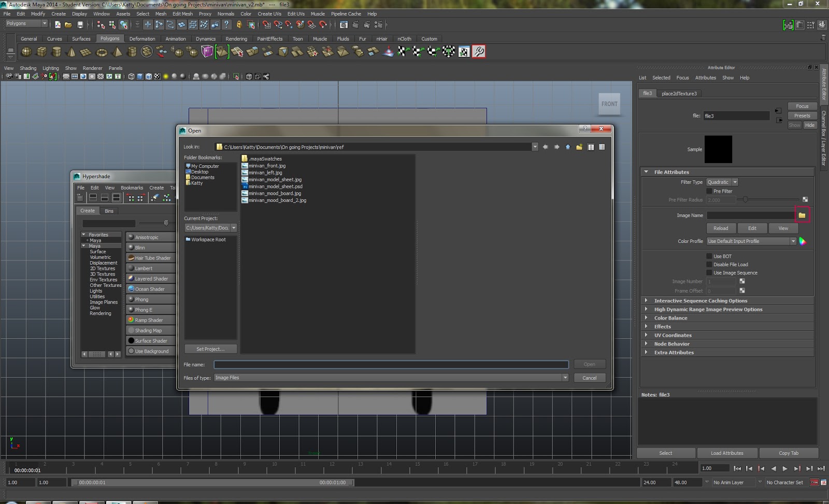829x504 pixels.
Task: Click the Load Attributes button
Action: pyautogui.click(x=727, y=453)
